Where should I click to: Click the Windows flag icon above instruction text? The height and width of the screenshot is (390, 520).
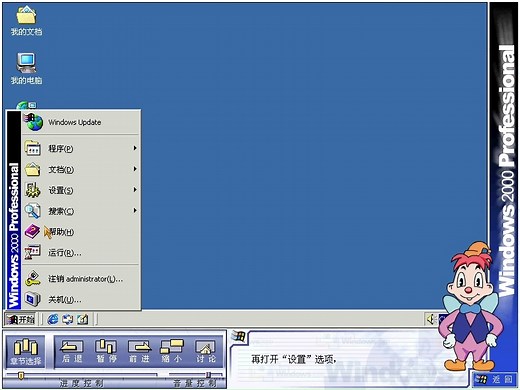pos(239,336)
